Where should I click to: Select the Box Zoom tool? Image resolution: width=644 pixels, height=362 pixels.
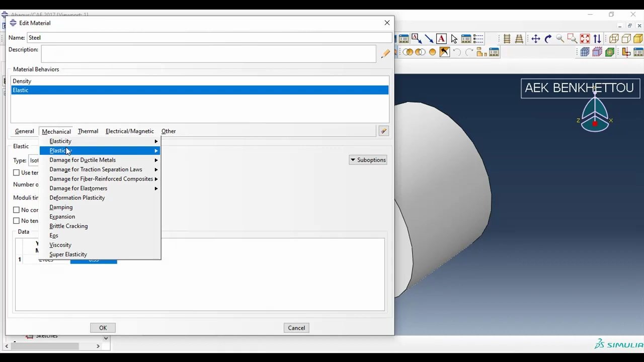point(572,39)
